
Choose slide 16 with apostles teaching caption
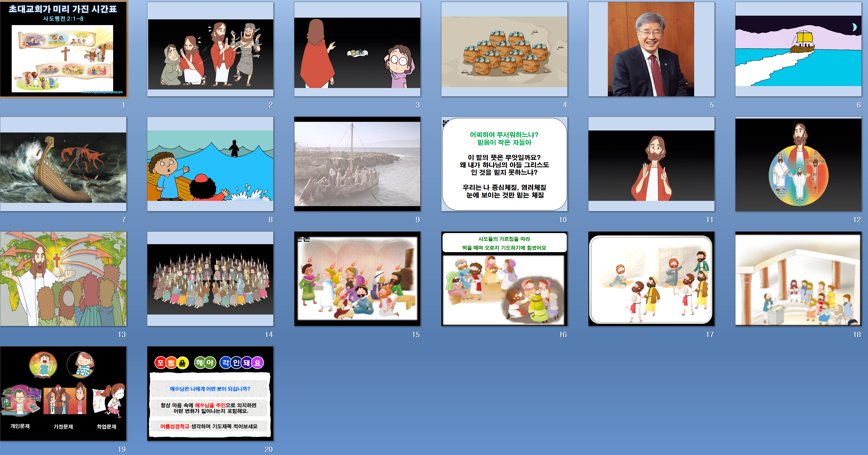tap(504, 279)
